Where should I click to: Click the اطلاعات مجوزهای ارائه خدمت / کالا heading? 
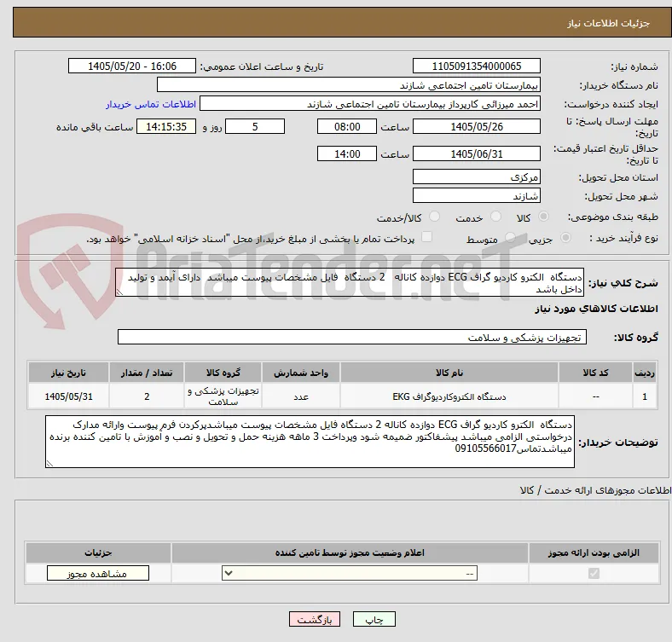click(595, 490)
